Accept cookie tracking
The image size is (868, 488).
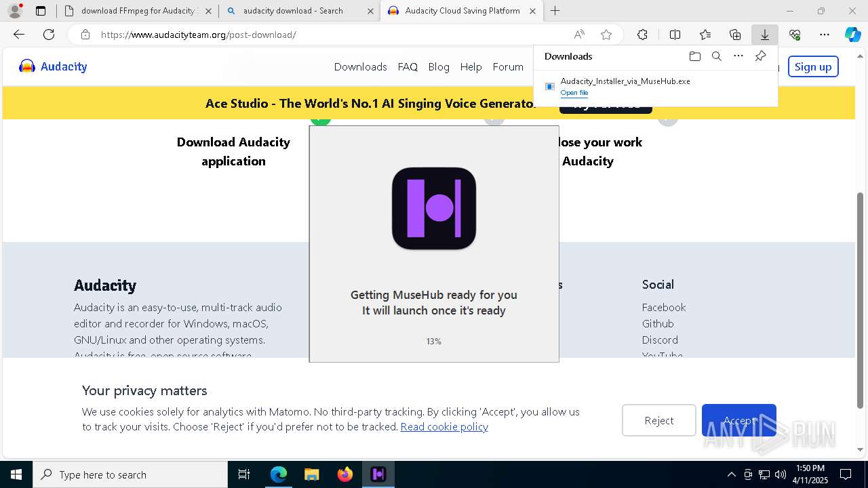739,420
